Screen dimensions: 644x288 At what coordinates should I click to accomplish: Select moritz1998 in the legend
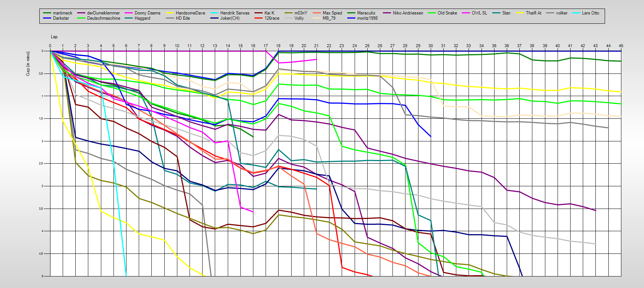pyautogui.click(x=367, y=18)
